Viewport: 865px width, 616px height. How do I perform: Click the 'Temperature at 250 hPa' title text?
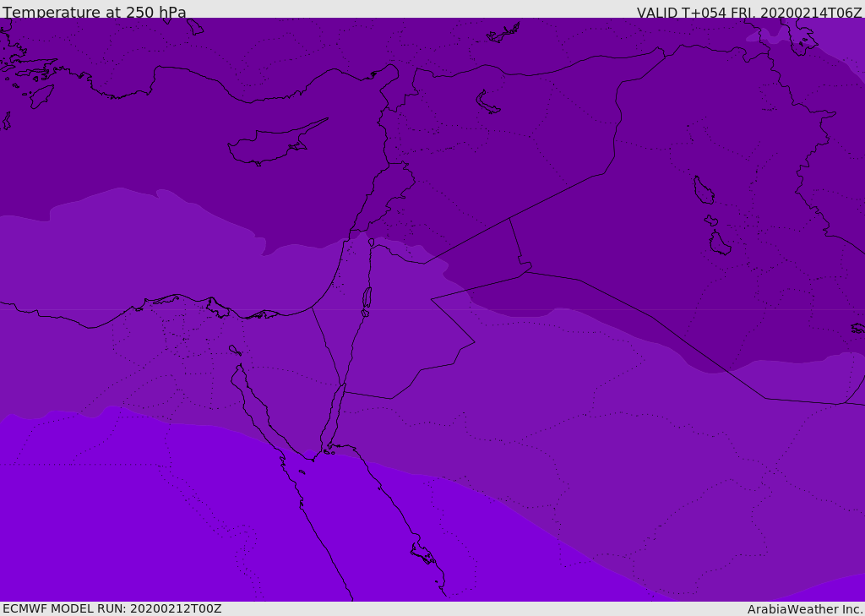(95, 12)
